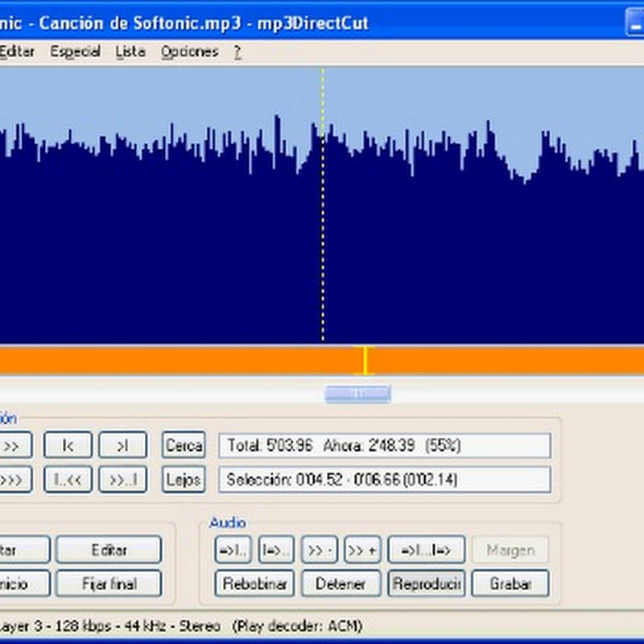
Task: Open the Lista menu
Action: 130,52
